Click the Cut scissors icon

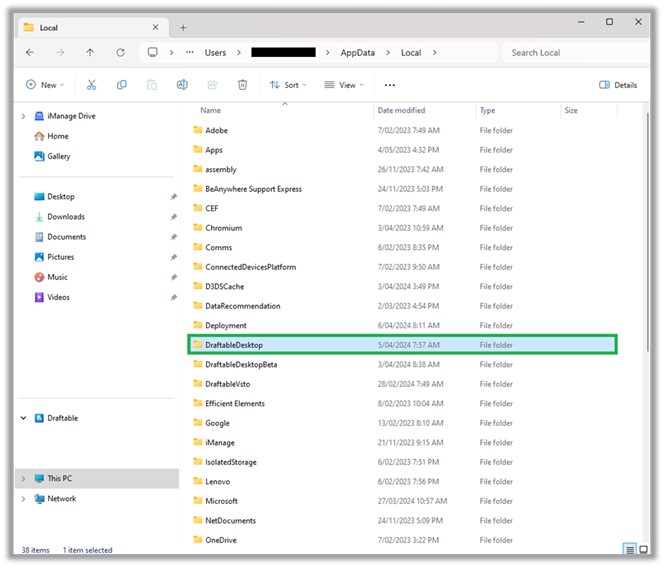tap(91, 85)
